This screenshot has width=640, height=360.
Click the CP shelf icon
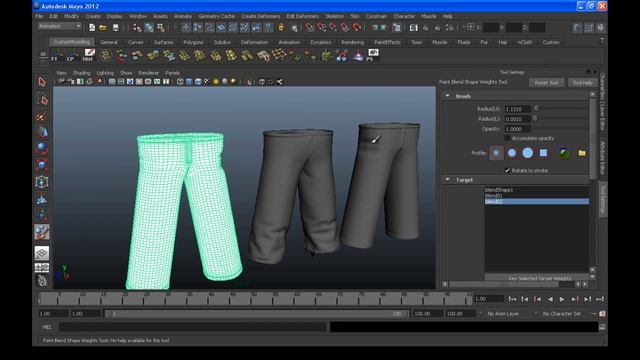pyautogui.click(x=73, y=55)
